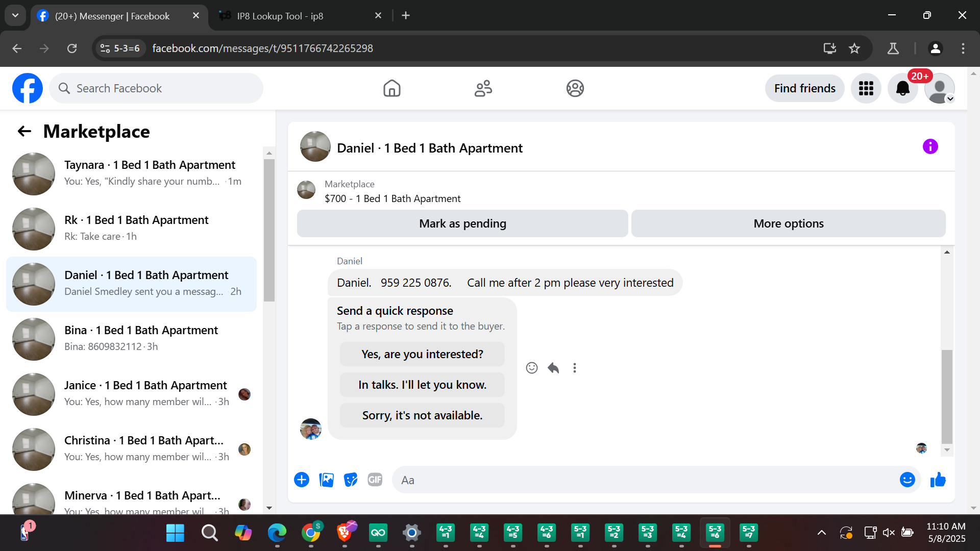980x551 pixels.
Task: View site information in address bar
Action: click(x=120, y=48)
